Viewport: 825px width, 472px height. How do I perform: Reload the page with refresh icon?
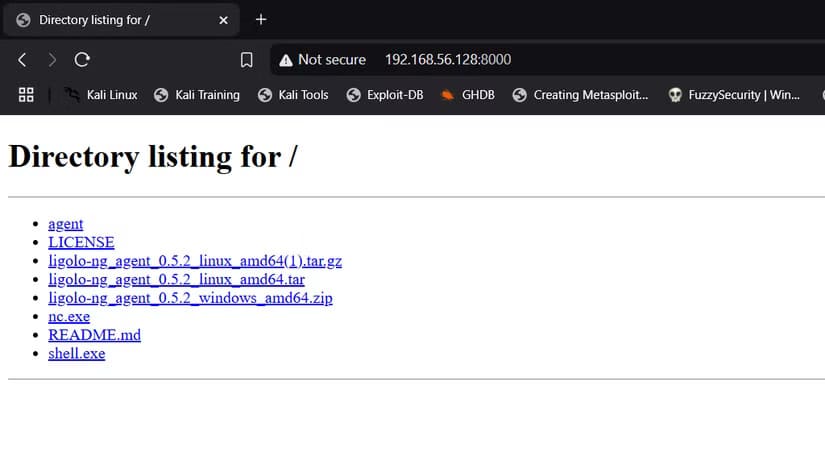(x=82, y=60)
